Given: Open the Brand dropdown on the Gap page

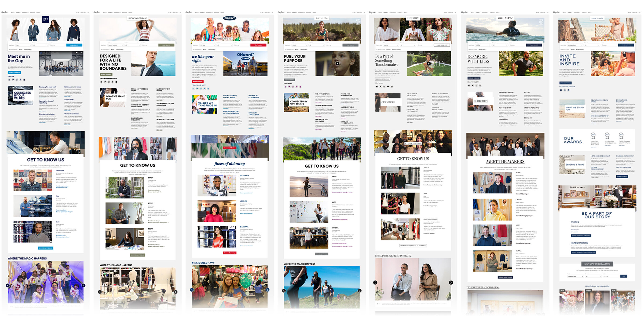Looking at the screenshot, I should pos(23,45).
